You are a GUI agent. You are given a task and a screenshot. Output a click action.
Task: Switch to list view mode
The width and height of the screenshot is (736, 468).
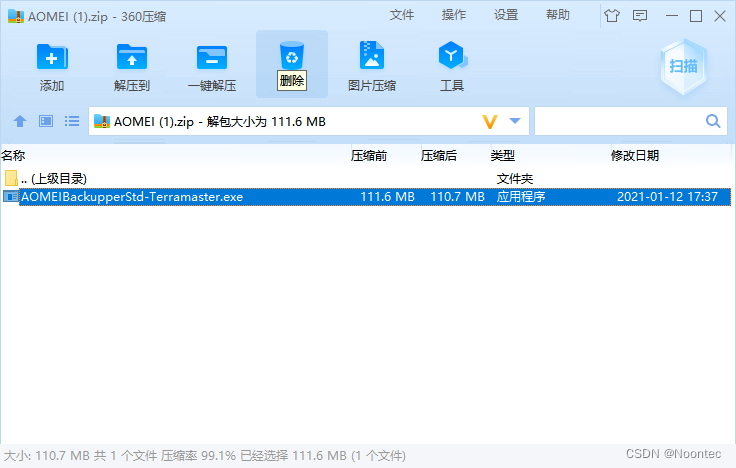click(x=72, y=121)
